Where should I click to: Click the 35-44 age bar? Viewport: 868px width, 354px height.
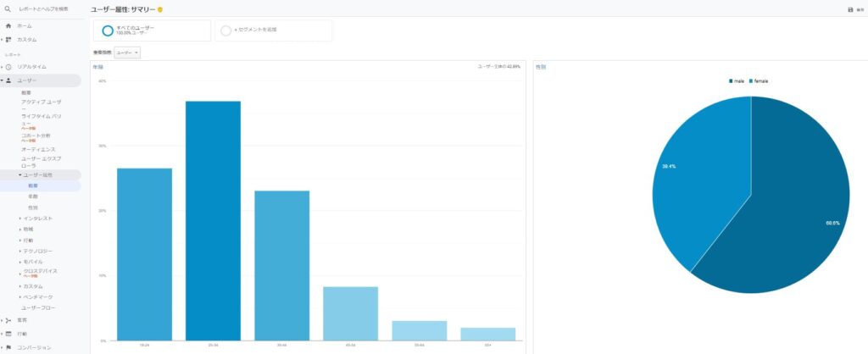click(x=281, y=266)
